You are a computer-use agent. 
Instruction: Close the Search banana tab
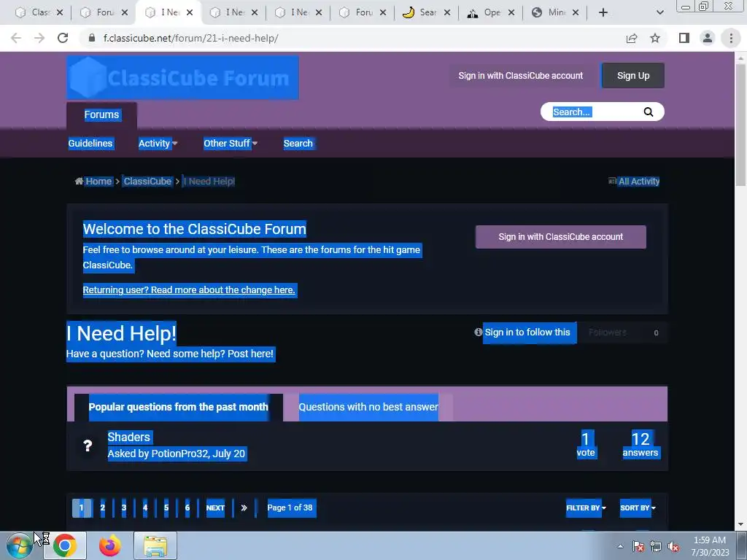click(447, 12)
